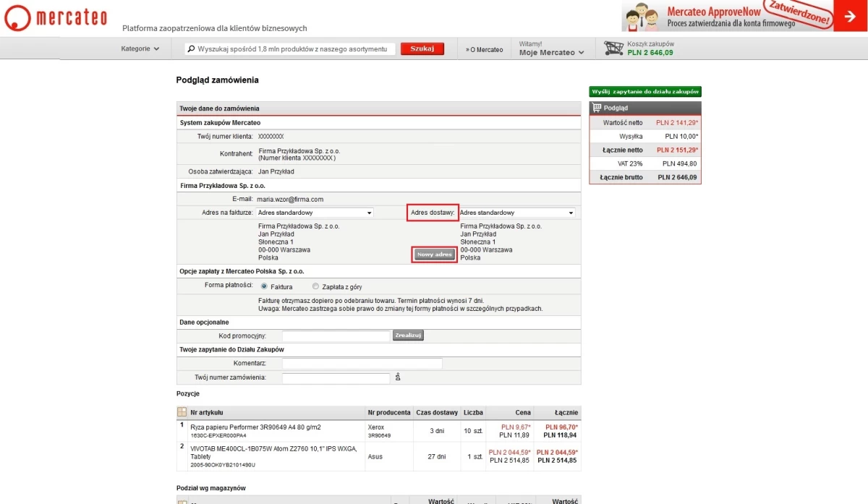This screenshot has height=504, width=868.
Task: Open the Moje Mercateo menu
Action: coord(551,52)
